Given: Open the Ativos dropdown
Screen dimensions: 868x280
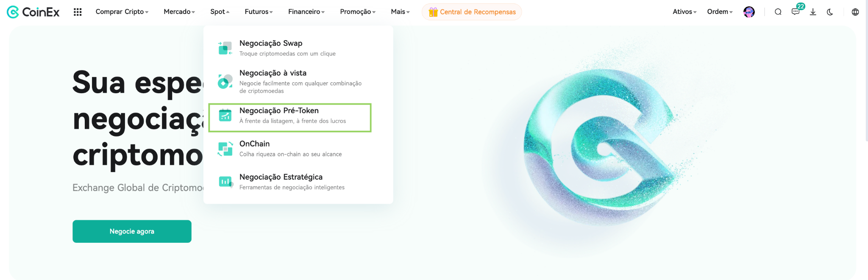Looking at the screenshot, I should click(x=684, y=12).
